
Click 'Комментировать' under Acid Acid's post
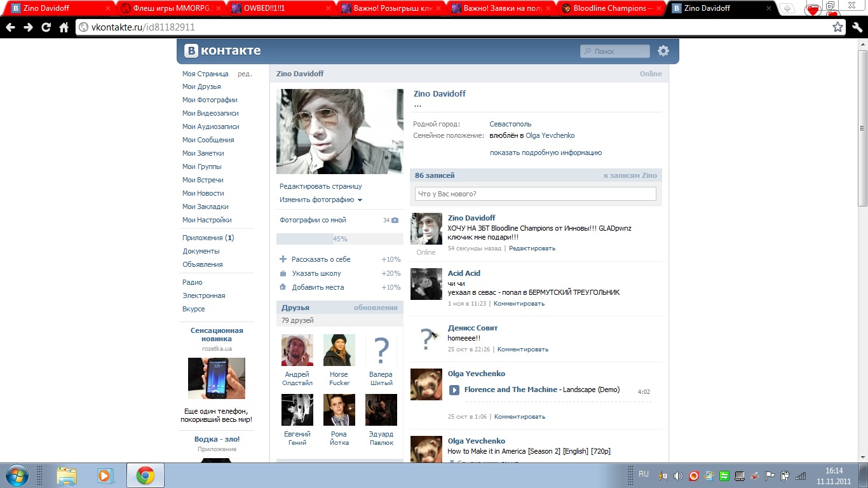(x=519, y=304)
